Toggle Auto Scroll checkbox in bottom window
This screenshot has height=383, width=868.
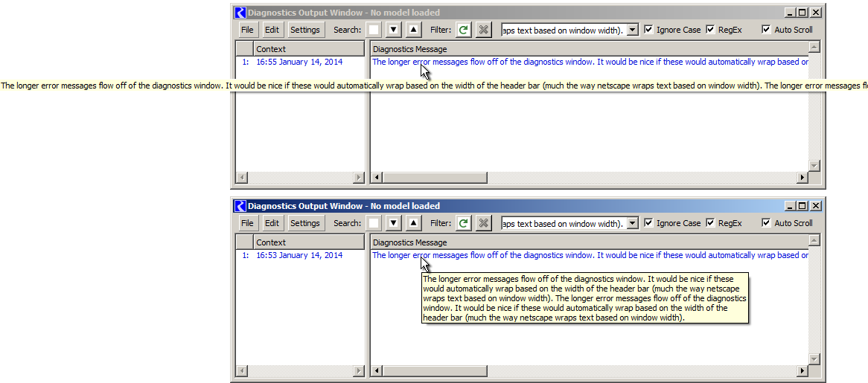pos(766,223)
